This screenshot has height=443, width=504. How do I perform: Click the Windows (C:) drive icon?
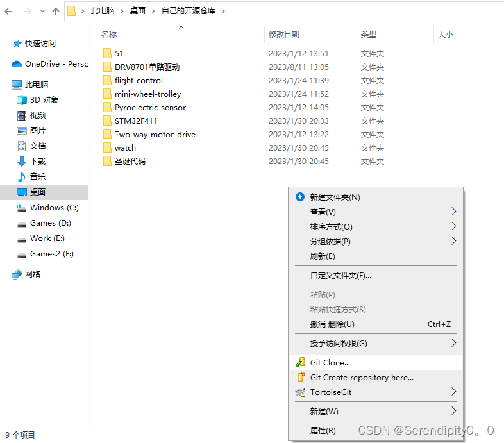tap(21, 208)
